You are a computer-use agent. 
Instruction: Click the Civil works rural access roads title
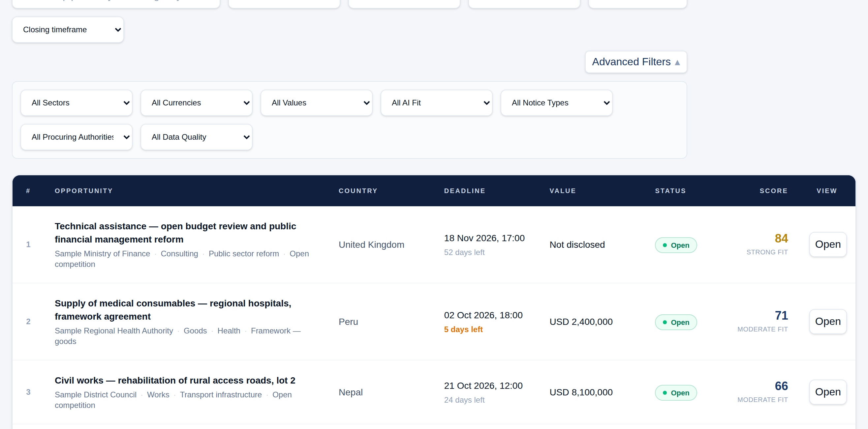(x=175, y=381)
